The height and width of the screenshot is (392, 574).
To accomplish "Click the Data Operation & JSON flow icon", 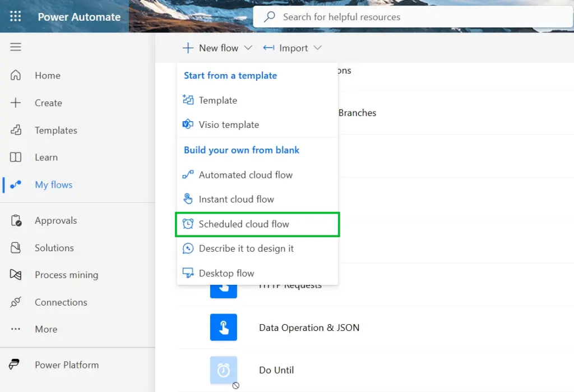I will (223, 327).
